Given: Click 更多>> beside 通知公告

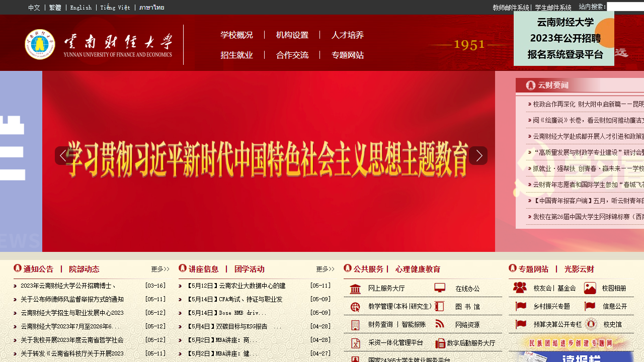Looking at the screenshot, I should coord(160,269).
